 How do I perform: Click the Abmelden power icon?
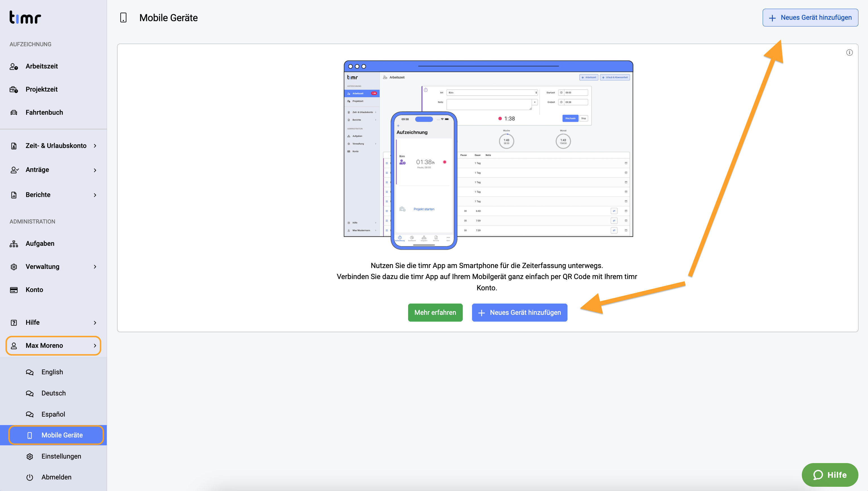30,477
